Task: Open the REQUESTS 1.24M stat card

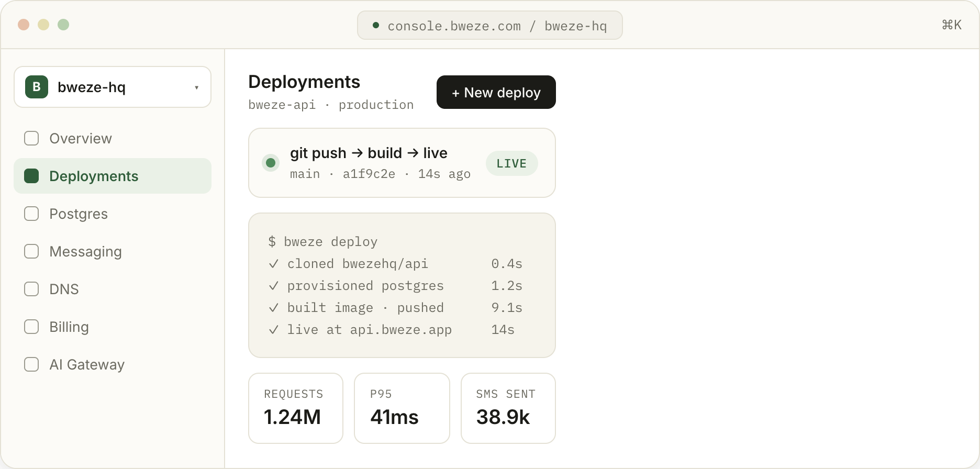Action: coord(296,408)
